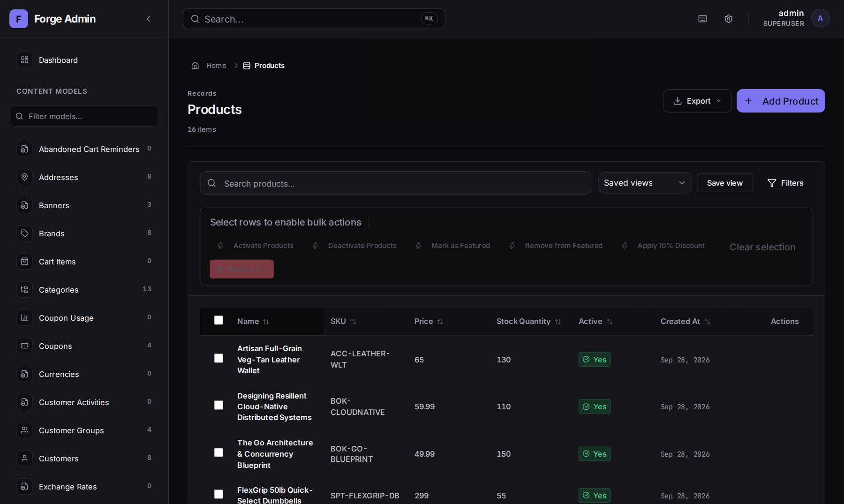Open Abandoned Cart Reminders model
The width and height of the screenshot is (844, 504).
pyautogui.click(x=84, y=149)
